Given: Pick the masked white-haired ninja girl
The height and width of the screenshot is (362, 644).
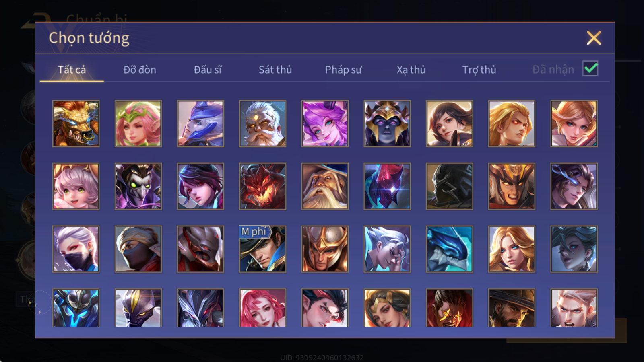Looking at the screenshot, I should click(x=76, y=249).
